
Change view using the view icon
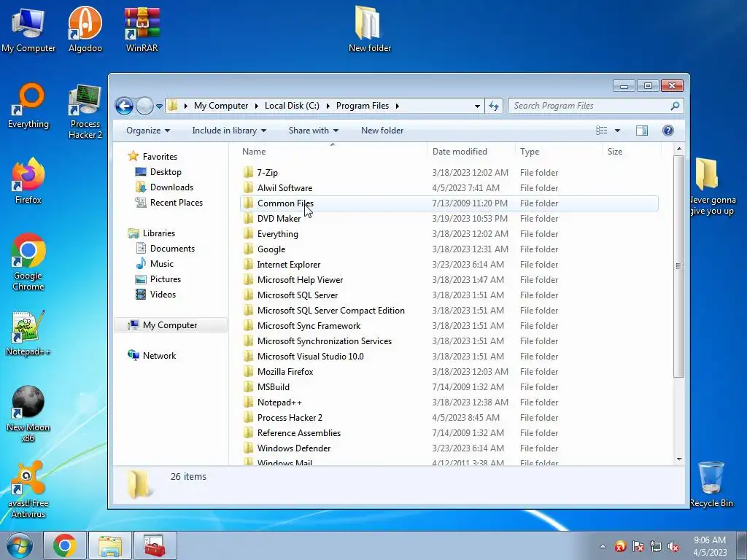pos(602,131)
